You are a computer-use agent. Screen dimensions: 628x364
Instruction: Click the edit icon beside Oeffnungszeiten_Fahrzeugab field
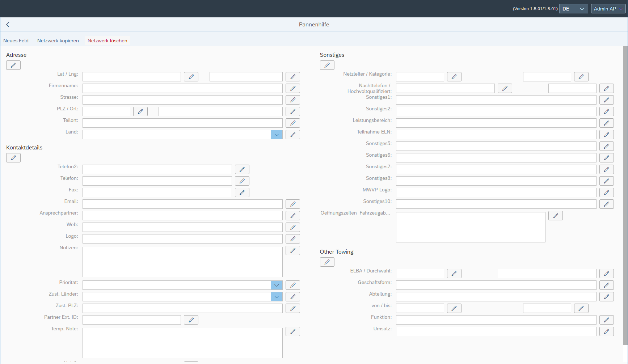pos(555,215)
